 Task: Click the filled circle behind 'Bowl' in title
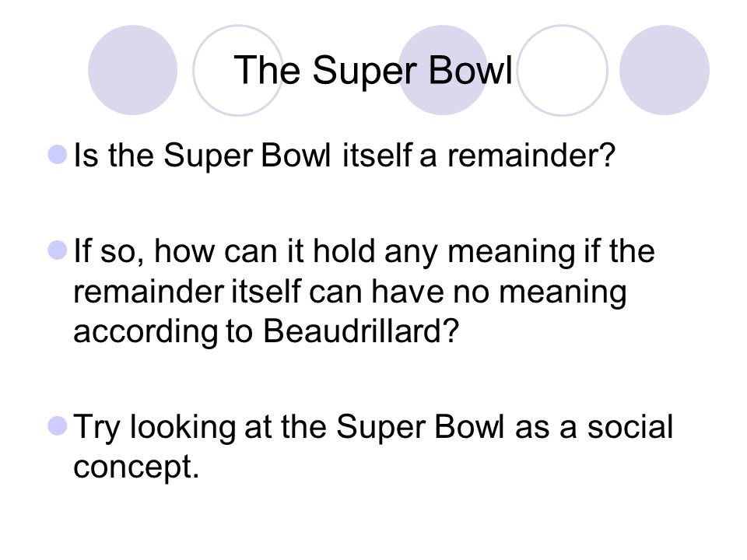click(443, 70)
